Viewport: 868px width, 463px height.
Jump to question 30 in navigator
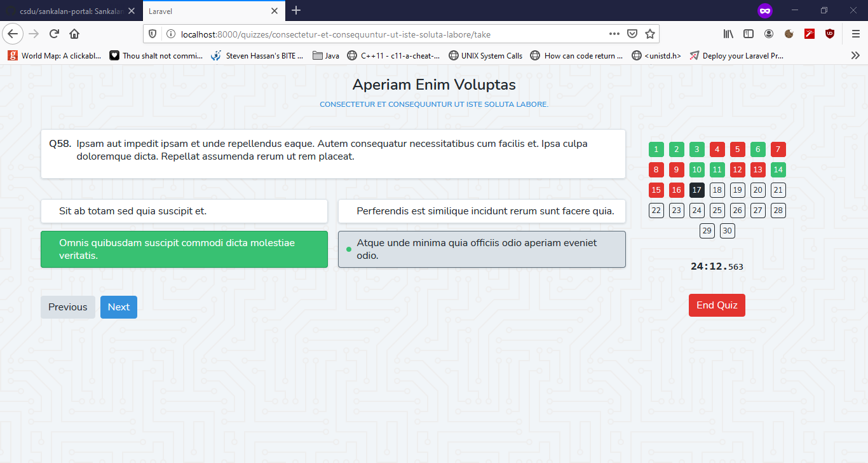728,231
